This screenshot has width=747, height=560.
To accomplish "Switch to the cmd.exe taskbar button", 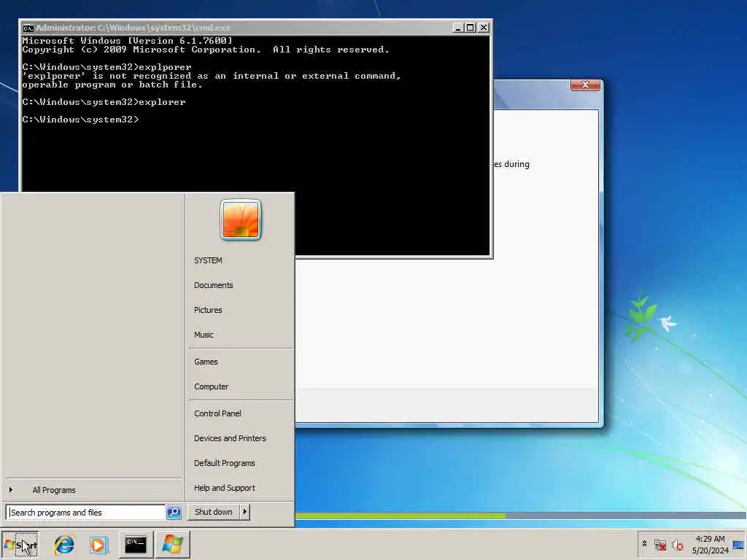I will (x=136, y=544).
